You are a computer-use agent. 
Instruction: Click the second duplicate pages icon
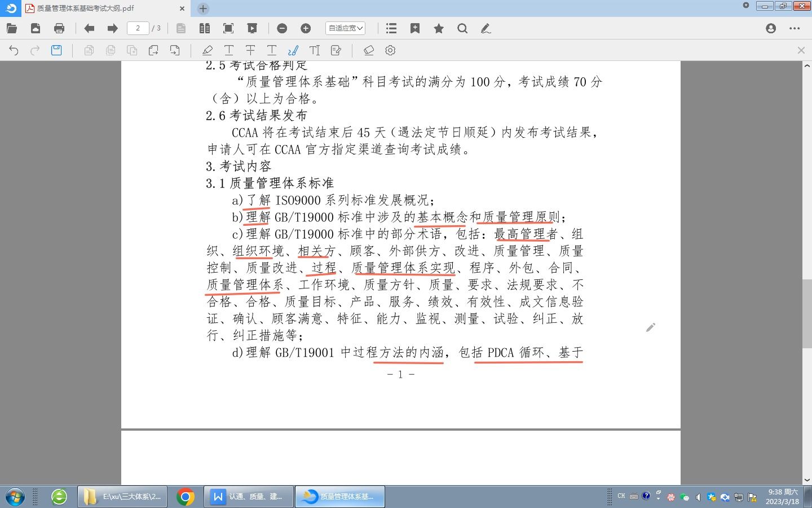tap(111, 50)
